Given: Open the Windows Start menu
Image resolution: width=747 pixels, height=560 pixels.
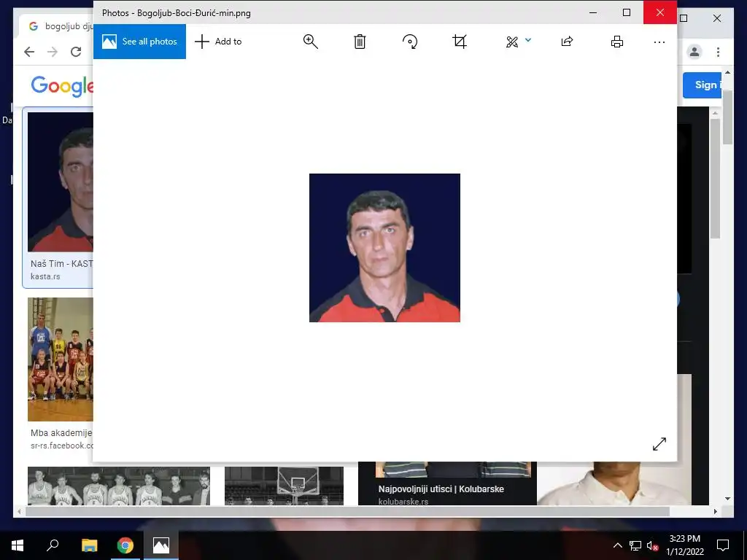Looking at the screenshot, I should tap(18, 545).
